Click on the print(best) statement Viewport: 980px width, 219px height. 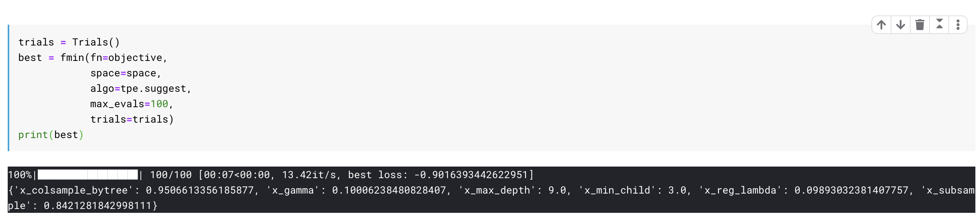[x=51, y=135]
